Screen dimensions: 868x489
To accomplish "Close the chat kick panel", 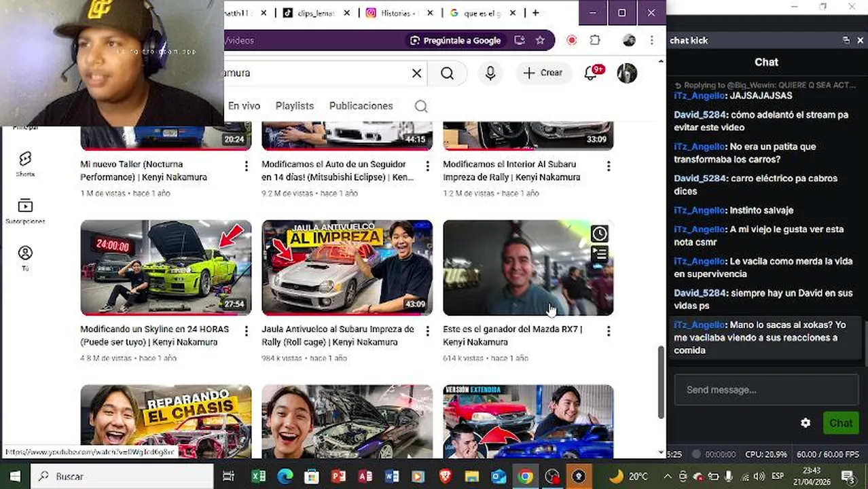I will click(x=860, y=41).
